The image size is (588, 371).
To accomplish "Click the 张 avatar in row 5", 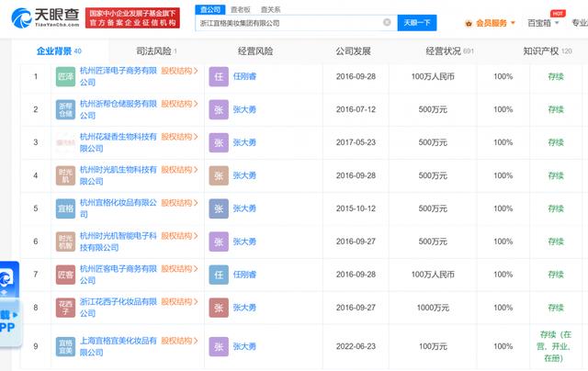I will (218, 208).
